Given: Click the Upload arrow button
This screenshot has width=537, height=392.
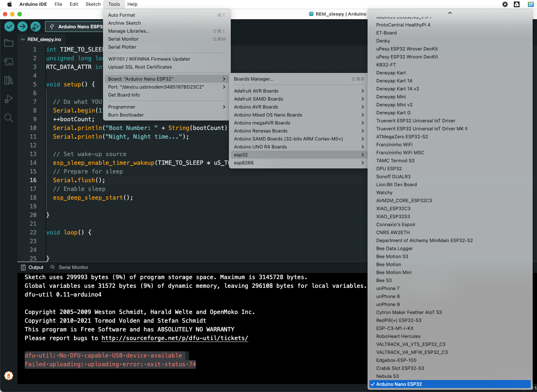Looking at the screenshot, I should [22, 26].
